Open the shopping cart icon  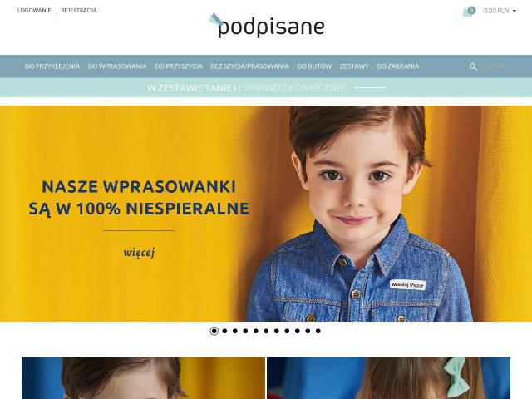click(x=469, y=11)
